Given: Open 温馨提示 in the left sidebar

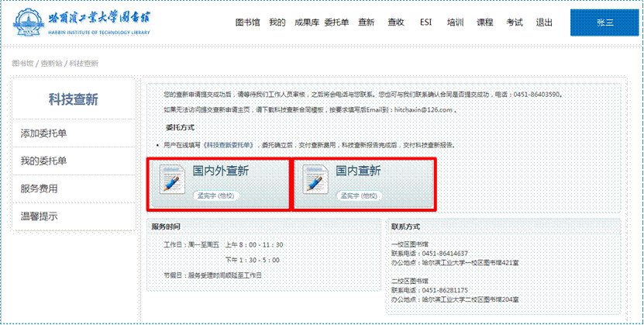Looking at the screenshot, I should (39, 216).
